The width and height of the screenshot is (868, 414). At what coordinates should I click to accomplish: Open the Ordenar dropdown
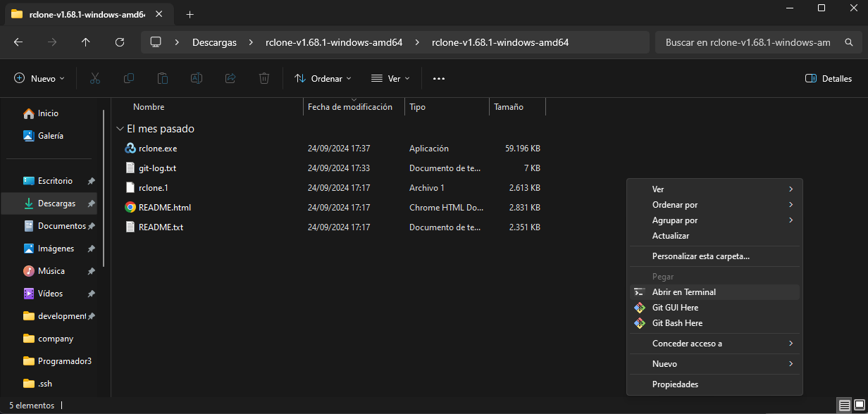click(x=323, y=78)
